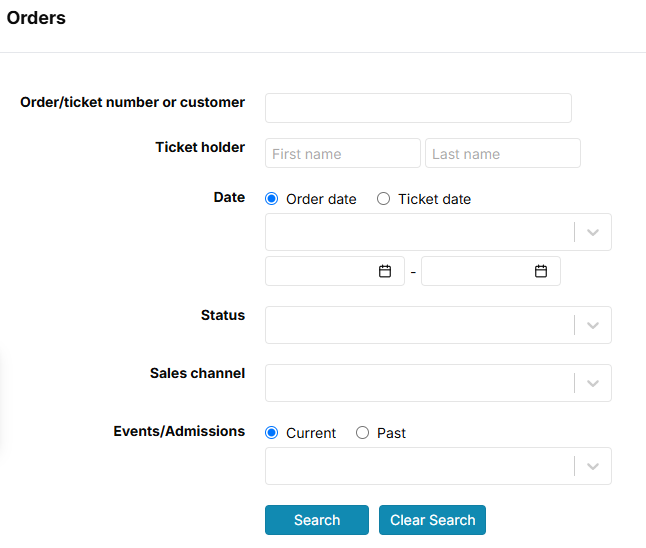
Task: Click the First name input field
Action: (x=343, y=153)
